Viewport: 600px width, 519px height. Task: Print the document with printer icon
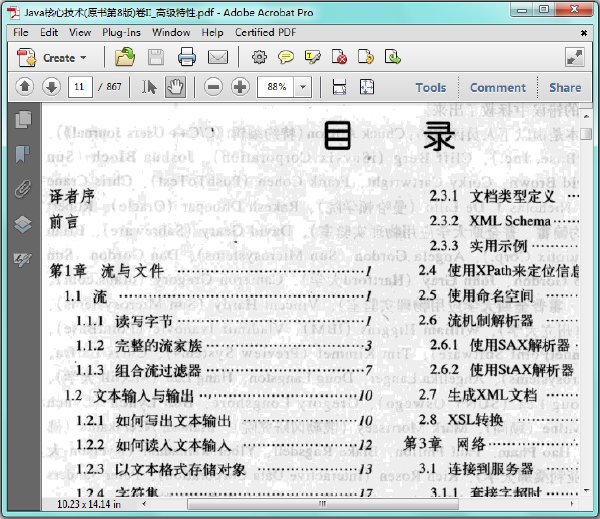point(187,57)
